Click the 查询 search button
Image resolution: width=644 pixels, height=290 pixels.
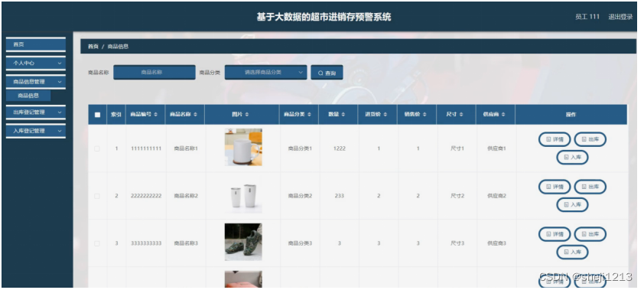point(327,73)
